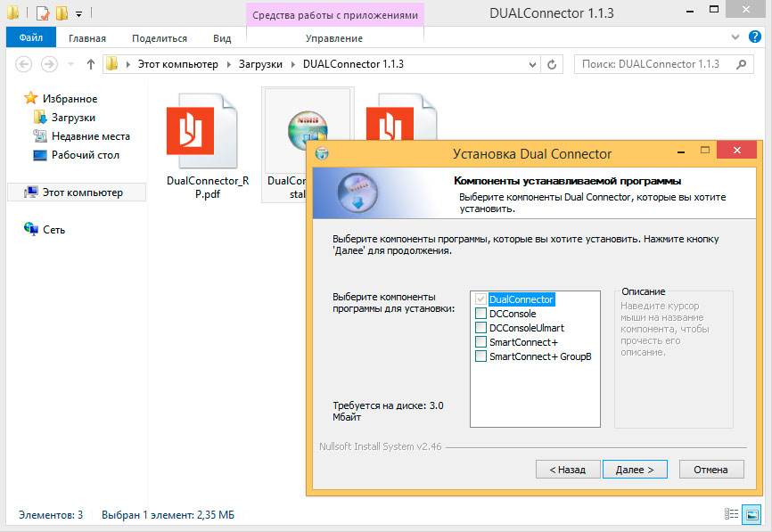Open the Customize Quick Access Toolbar dropdown
The width and height of the screenshot is (772, 532).
pos(78,14)
